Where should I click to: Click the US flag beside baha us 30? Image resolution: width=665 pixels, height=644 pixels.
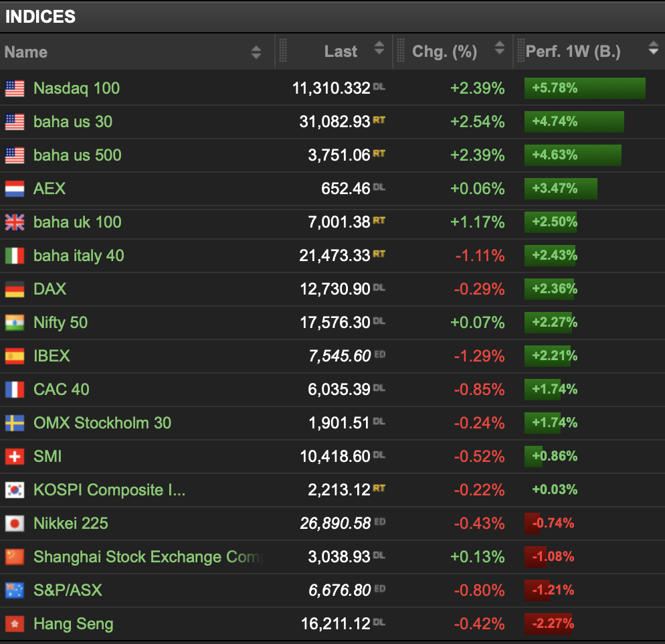click(15, 123)
